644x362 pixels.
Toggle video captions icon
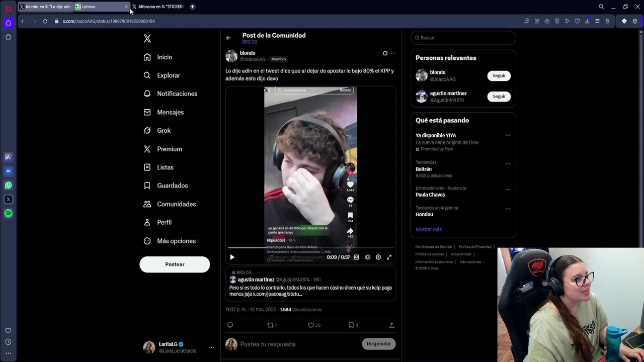(356, 257)
